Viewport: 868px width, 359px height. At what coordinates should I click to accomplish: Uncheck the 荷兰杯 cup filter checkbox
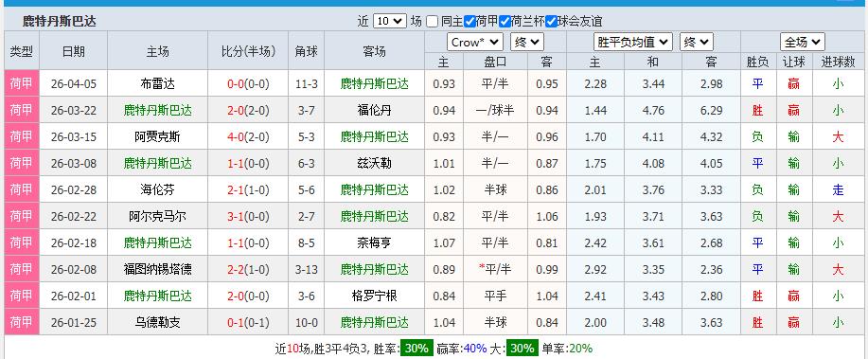(x=505, y=22)
